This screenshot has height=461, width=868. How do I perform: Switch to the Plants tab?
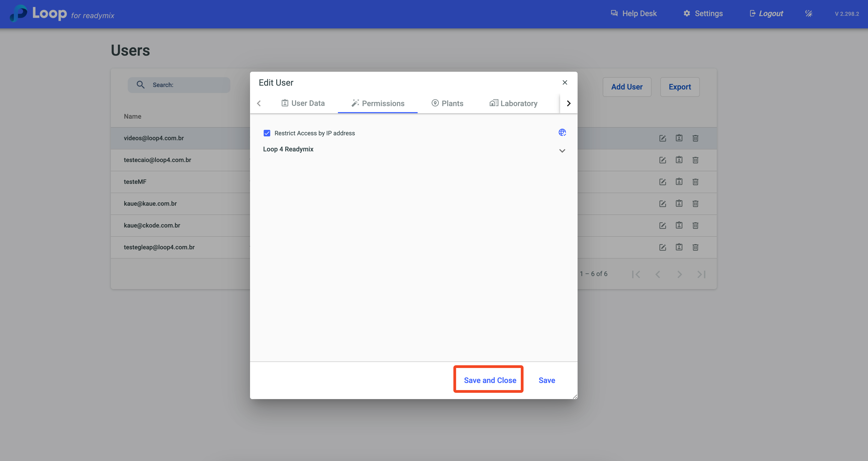coord(447,103)
